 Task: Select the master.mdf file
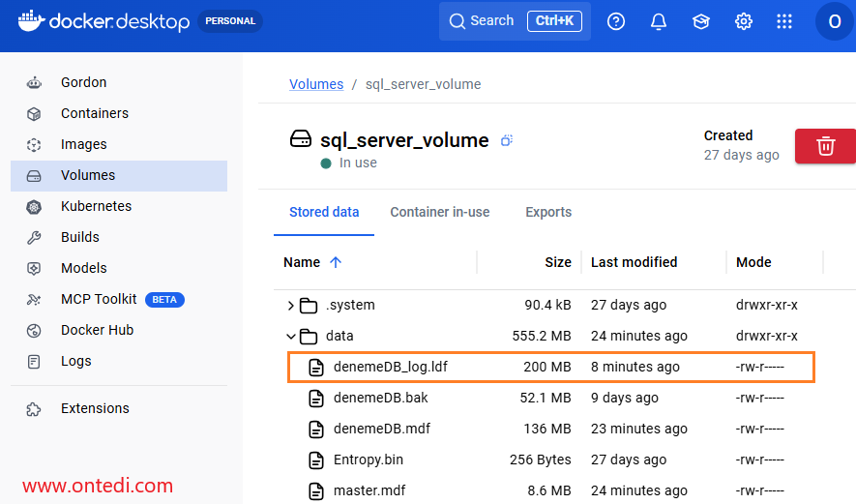pyautogui.click(x=369, y=490)
